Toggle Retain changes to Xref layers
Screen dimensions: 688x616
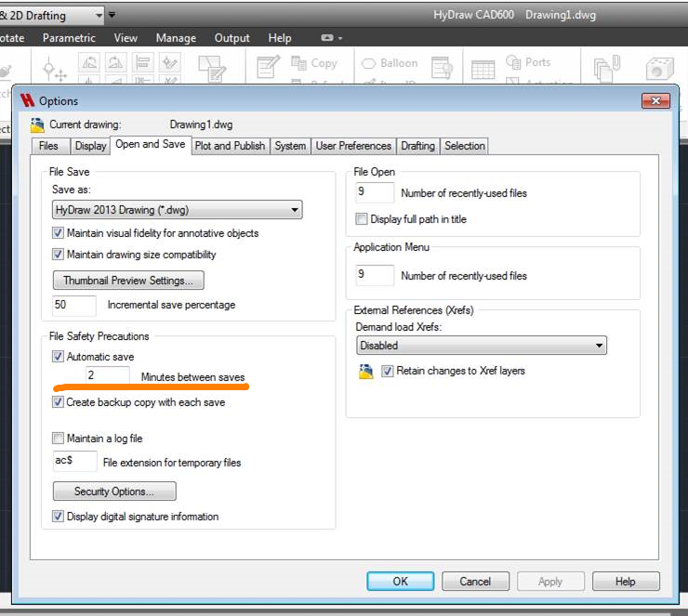388,371
